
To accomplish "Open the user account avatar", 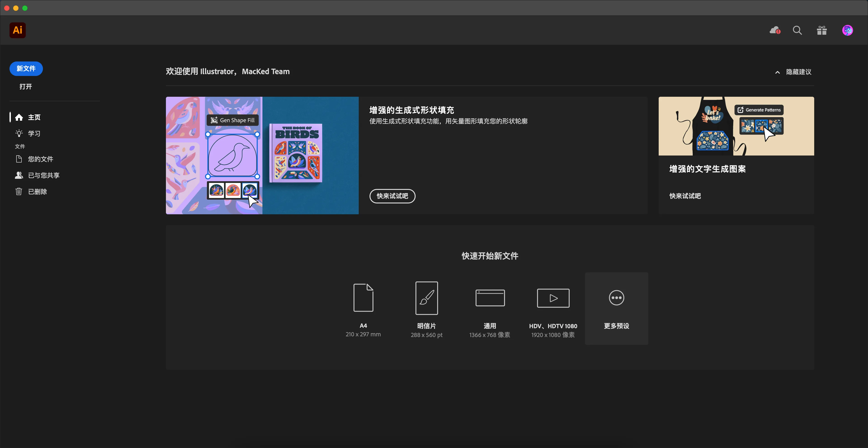I will tap(847, 30).
